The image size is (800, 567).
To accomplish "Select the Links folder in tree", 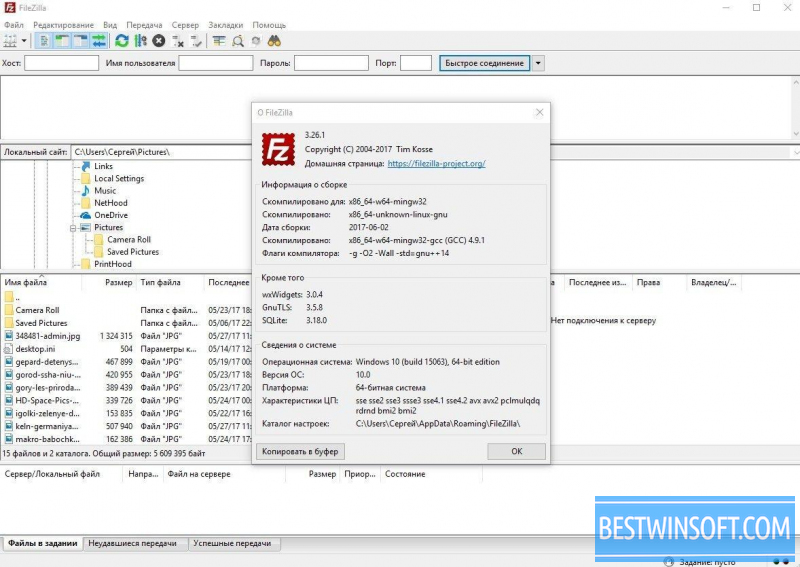I will coord(103,166).
